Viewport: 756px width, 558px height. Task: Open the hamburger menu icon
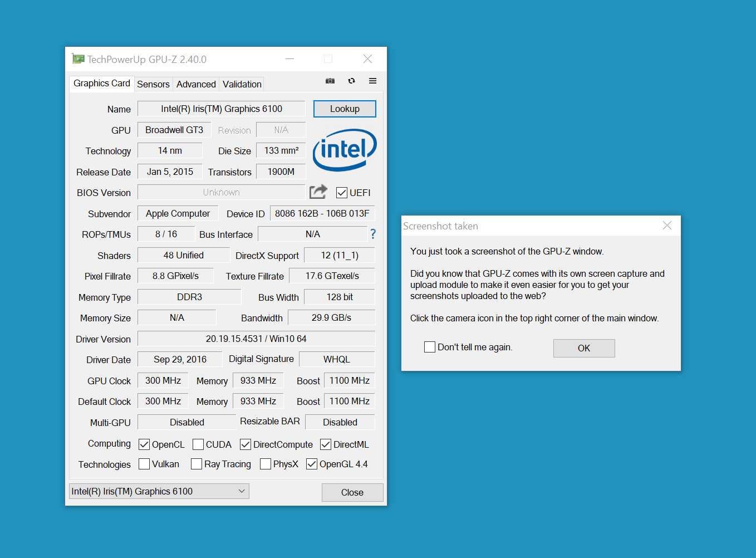[x=372, y=81]
